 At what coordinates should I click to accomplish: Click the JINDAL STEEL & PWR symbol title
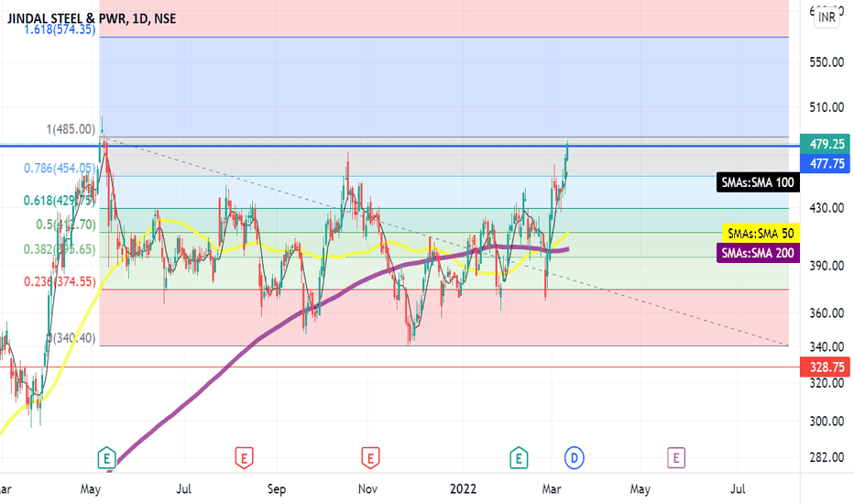pyautogui.click(x=92, y=18)
